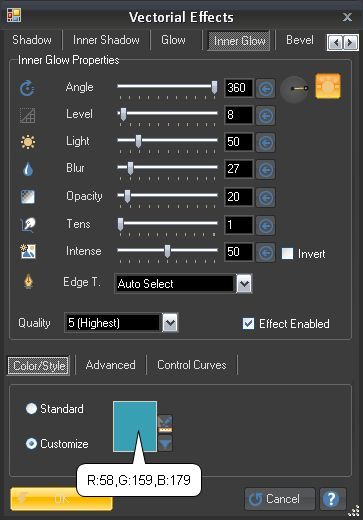
Task: Open the Edge T. Auto Select dropdown
Action: (x=244, y=284)
